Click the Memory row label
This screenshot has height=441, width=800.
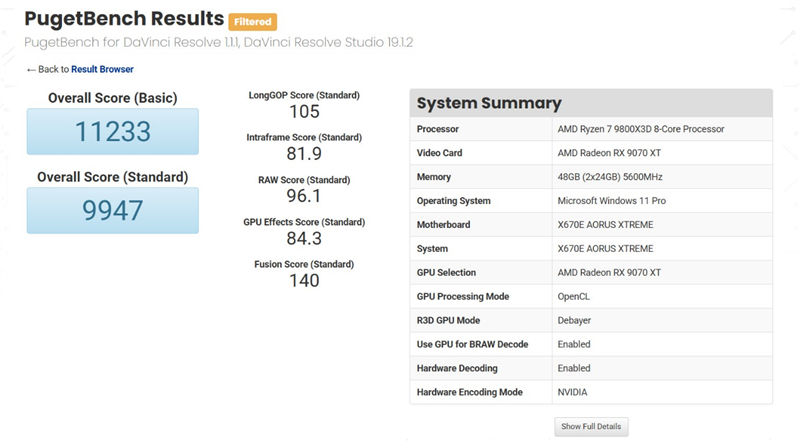[434, 177]
